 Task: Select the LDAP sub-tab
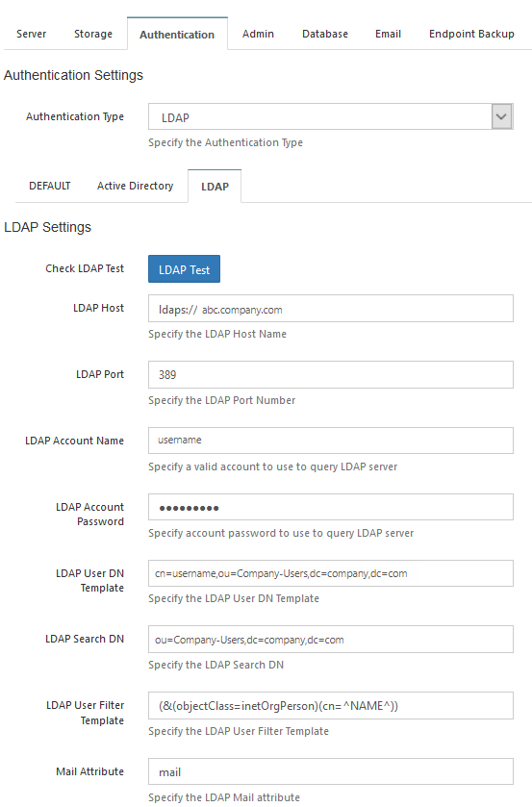click(215, 187)
